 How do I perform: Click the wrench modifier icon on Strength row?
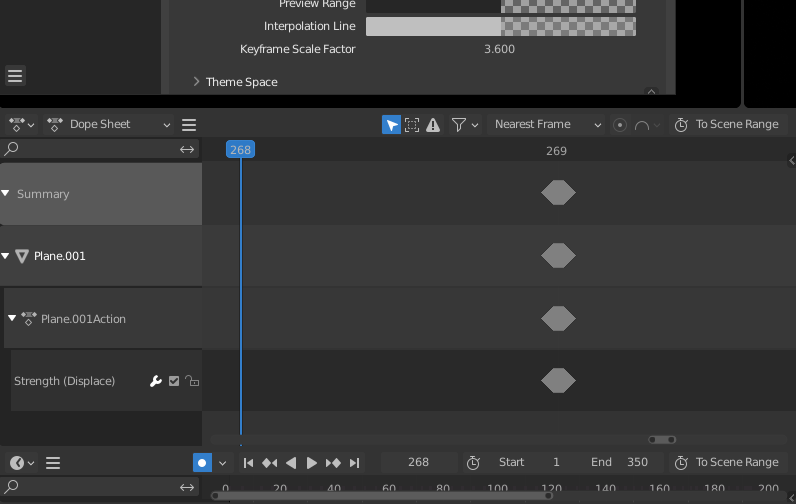point(156,381)
